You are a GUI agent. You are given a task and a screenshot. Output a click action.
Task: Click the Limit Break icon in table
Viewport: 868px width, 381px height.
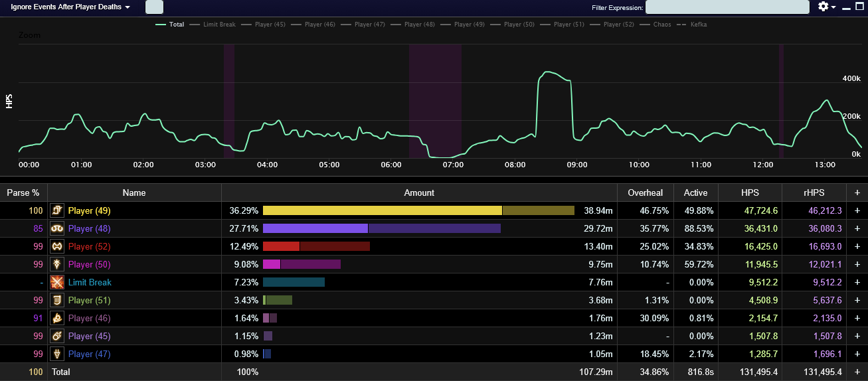coord(56,282)
